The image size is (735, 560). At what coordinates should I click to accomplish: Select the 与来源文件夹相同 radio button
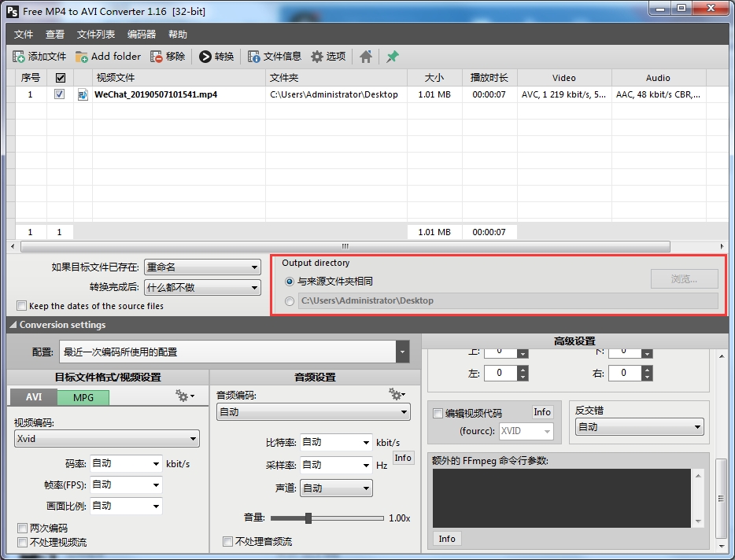(290, 282)
